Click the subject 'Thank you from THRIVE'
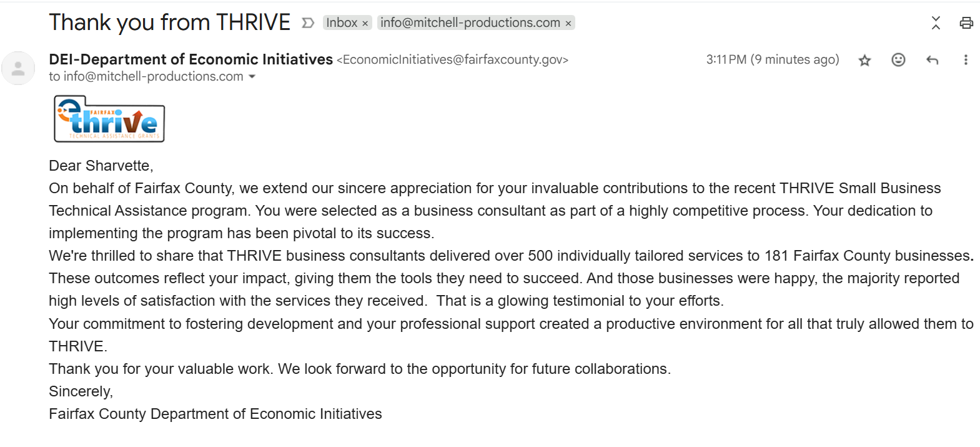 coord(169,23)
